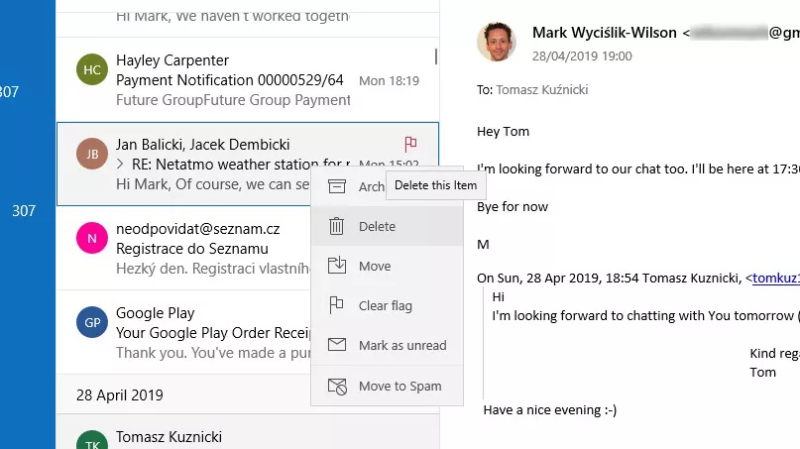Expand the Jan Balicki conversation thread chevron
Image resolution: width=800 pixels, height=449 pixels.
121,164
